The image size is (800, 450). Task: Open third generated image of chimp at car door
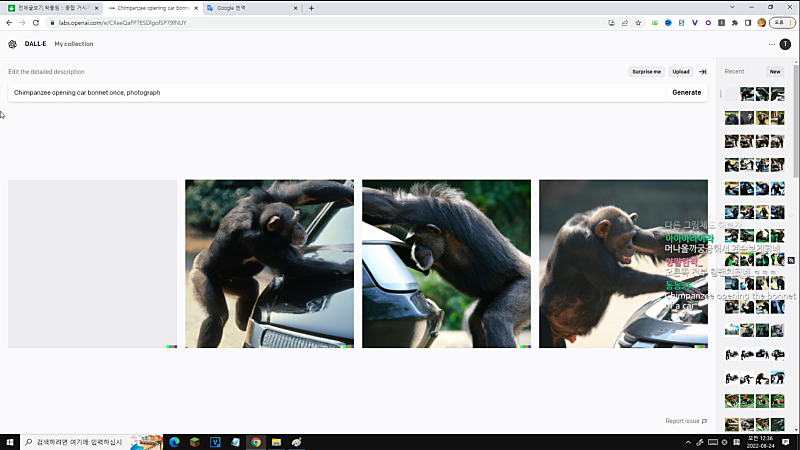click(446, 264)
